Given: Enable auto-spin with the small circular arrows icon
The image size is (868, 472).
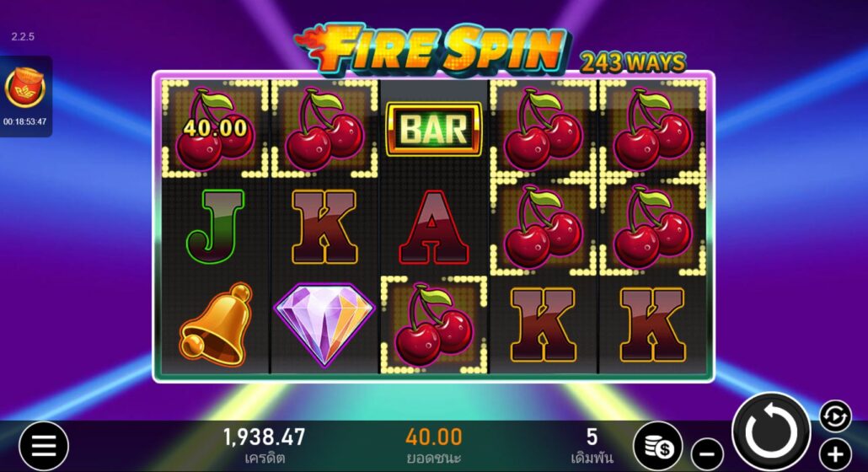Looking at the screenshot, I should [835, 416].
